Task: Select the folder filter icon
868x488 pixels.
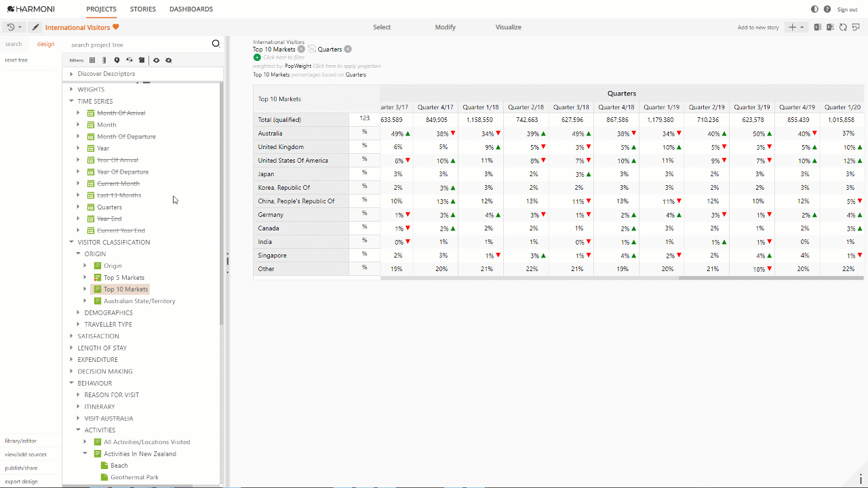Action: [142, 60]
